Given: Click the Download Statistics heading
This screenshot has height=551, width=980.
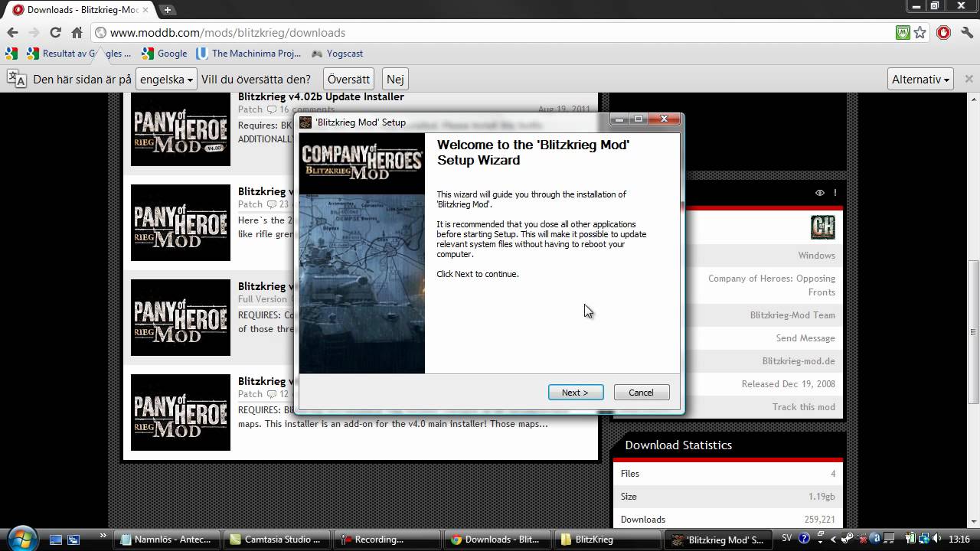Looking at the screenshot, I should pyautogui.click(x=678, y=445).
